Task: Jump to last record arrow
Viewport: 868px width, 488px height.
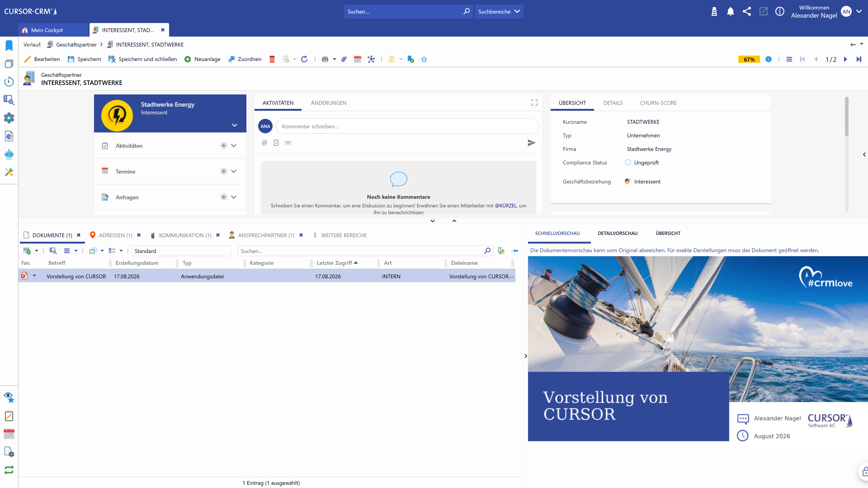Action: point(859,59)
